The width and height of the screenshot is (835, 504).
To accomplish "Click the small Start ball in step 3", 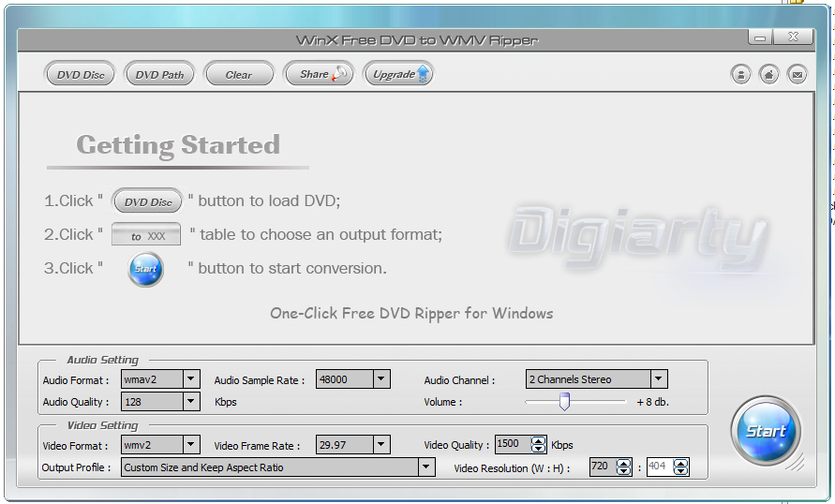I will tap(146, 269).
